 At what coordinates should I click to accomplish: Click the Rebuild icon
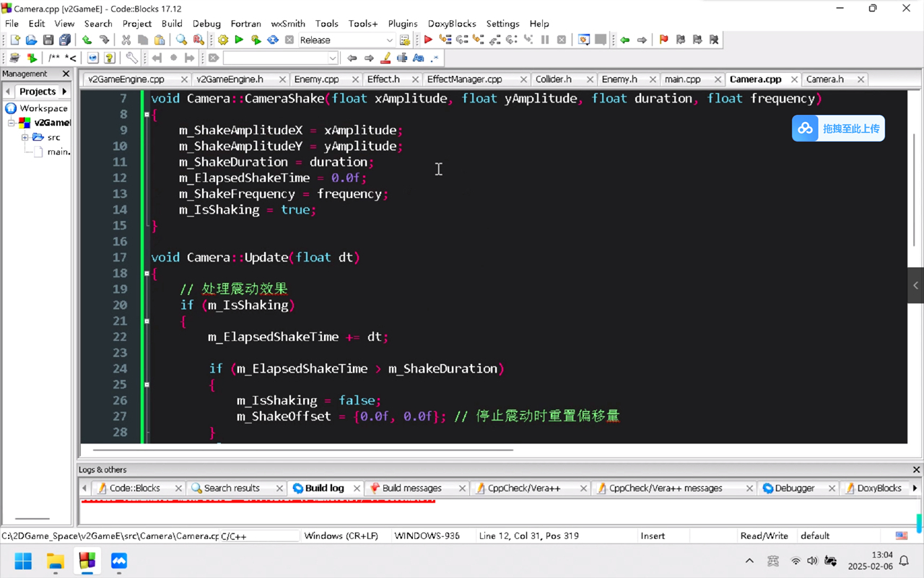[x=273, y=40]
